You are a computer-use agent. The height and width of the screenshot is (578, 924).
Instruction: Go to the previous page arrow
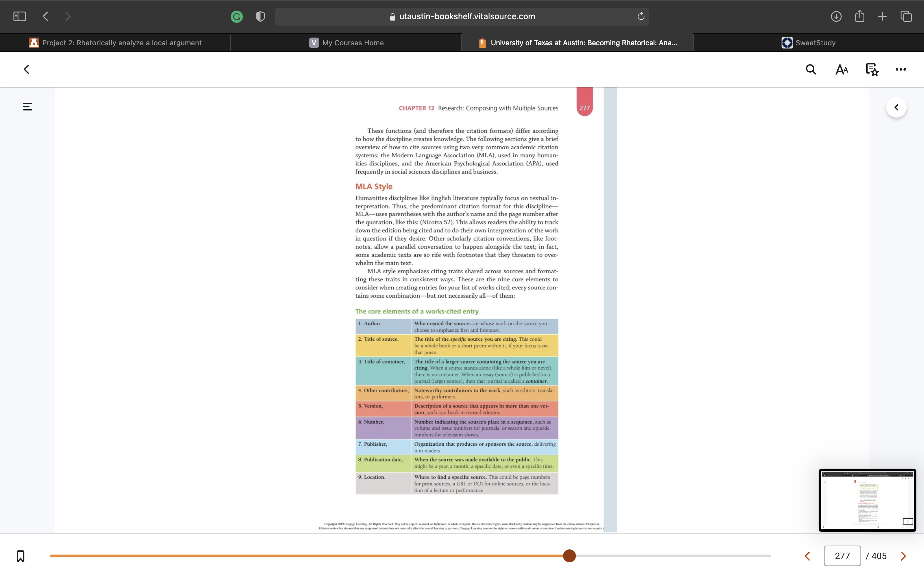pos(807,556)
